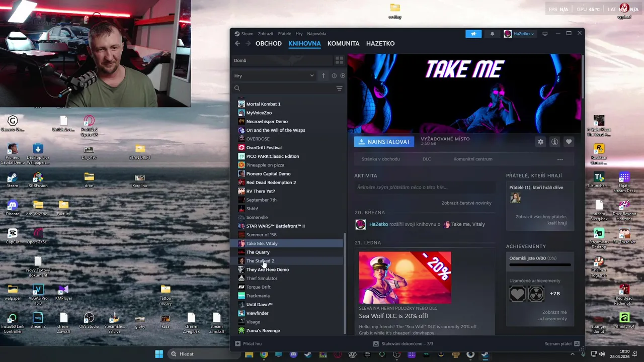Switch library to grid collections view
The width and height of the screenshot is (644, 362).
click(x=339, y=60)
